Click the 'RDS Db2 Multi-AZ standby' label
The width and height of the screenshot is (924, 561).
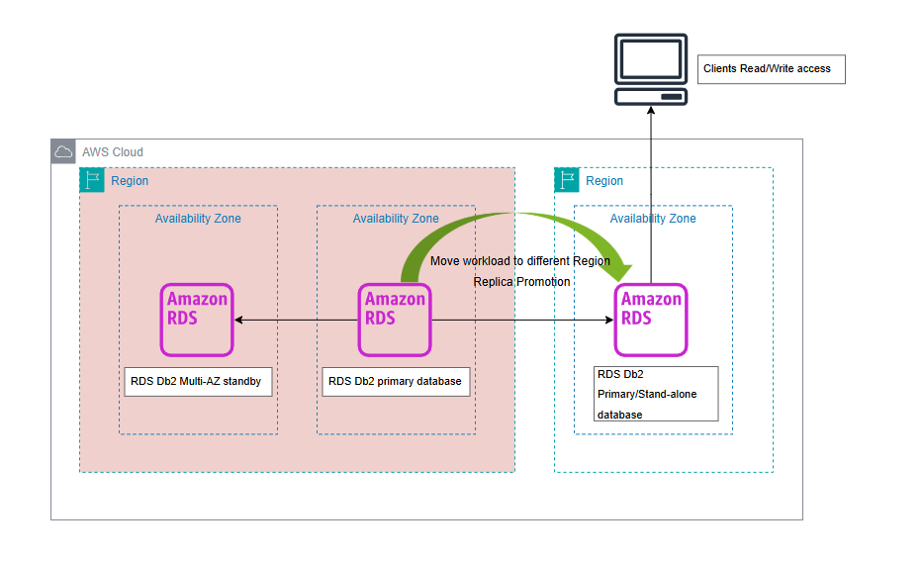point(198,382)
